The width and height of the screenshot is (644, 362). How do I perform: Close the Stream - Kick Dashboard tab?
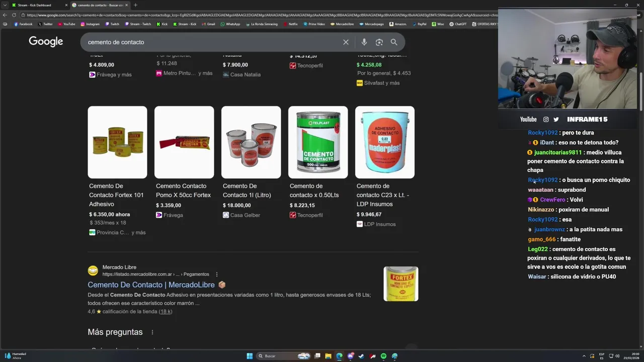click(x=66, y=5)
